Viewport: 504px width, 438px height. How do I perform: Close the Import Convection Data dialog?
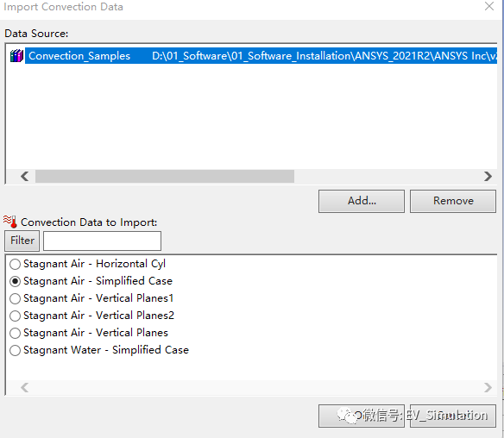point(489,6)
